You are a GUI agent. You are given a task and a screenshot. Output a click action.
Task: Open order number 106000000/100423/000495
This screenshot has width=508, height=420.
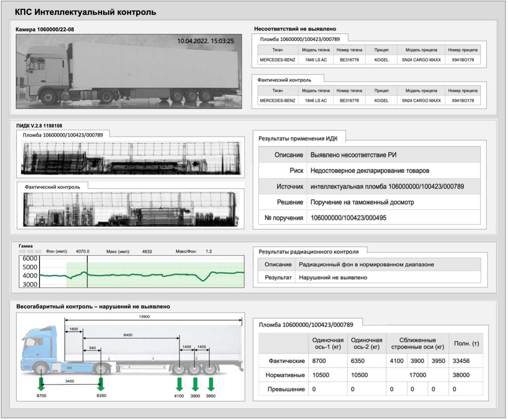[x=348, y=218]
